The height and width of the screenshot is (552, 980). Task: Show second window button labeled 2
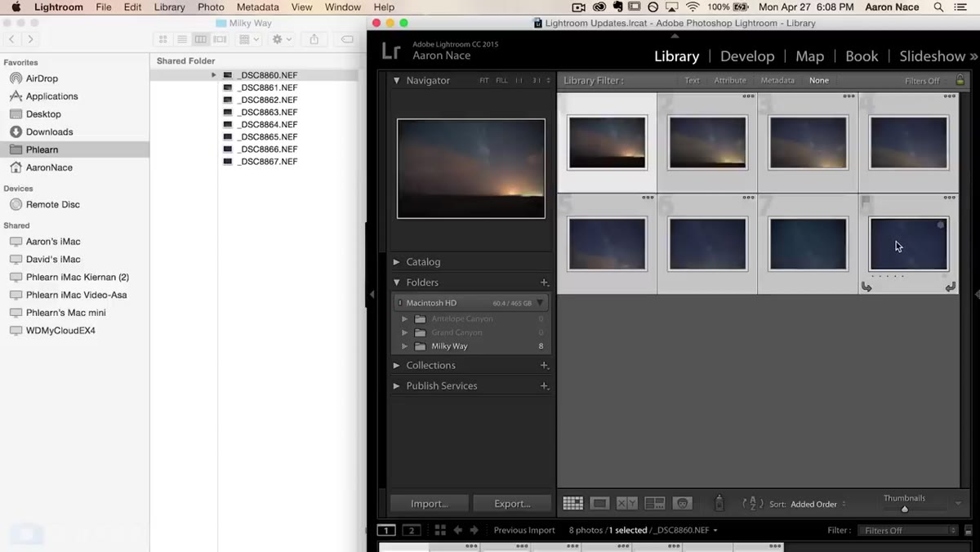coord(412,530)
